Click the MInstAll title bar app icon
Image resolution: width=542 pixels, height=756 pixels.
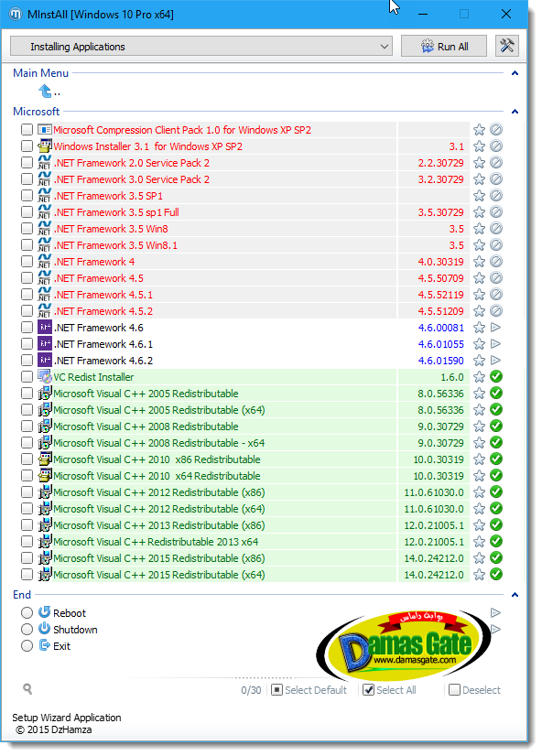pyautogui.click(x=16, y=14)
